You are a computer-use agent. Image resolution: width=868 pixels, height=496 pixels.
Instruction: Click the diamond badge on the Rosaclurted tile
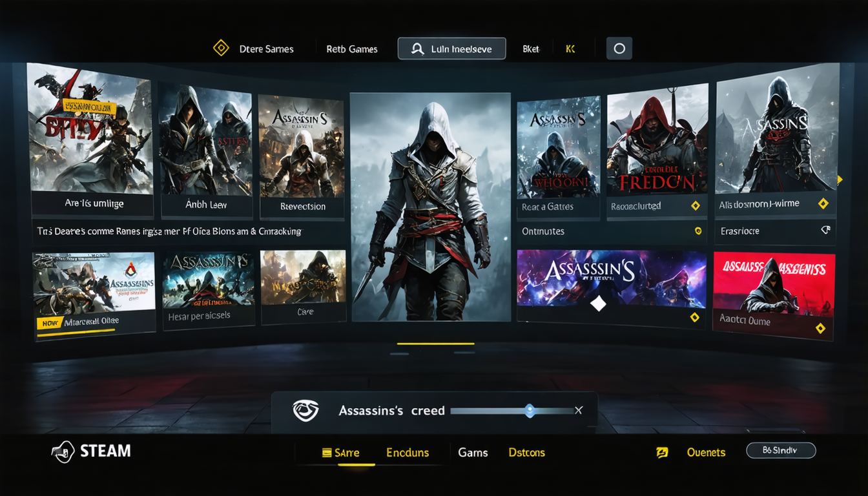coord(696,205)
